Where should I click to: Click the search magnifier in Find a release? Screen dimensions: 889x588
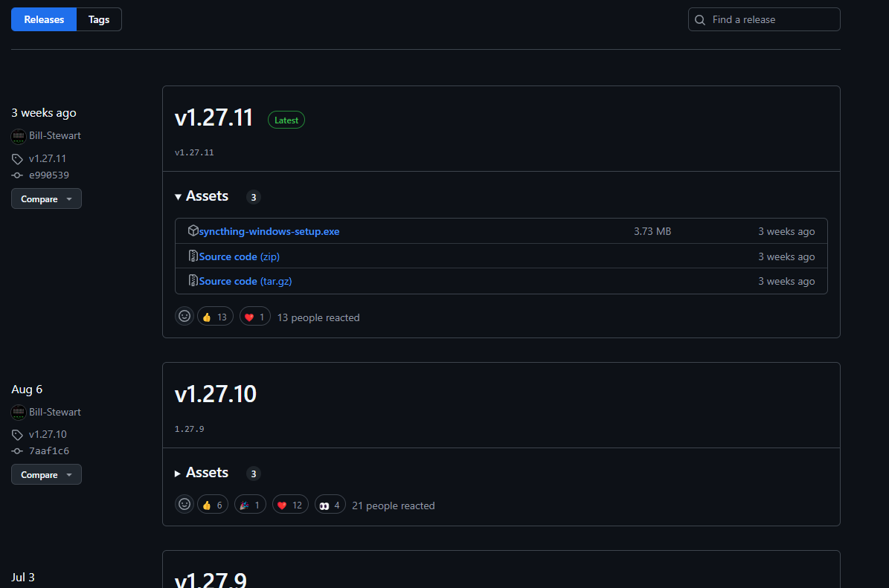700,19
